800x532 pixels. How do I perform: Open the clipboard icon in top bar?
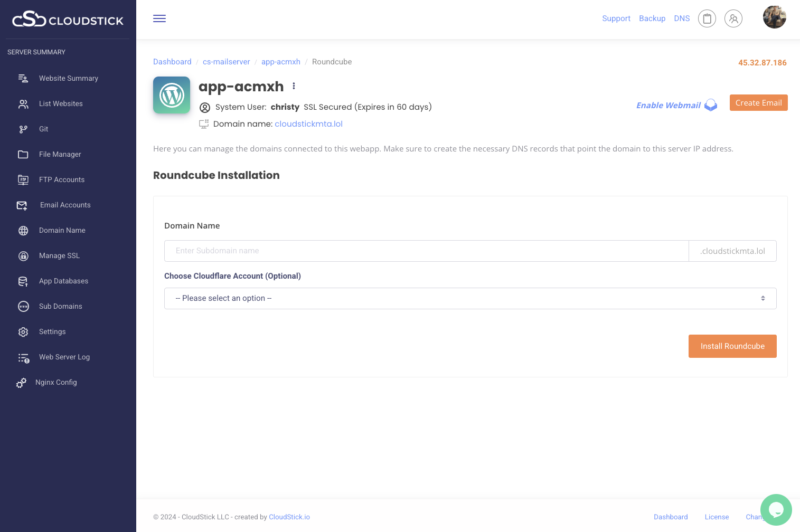(x=707, y=18)
